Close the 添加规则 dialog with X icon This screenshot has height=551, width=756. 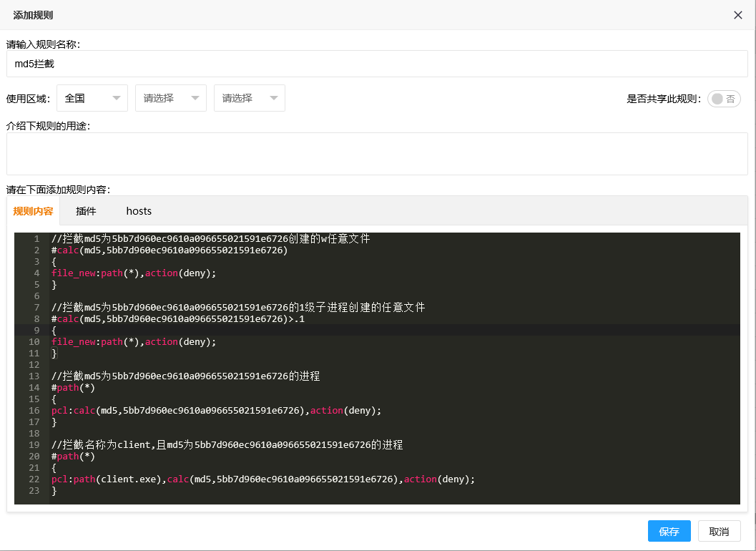pos(738,15)
